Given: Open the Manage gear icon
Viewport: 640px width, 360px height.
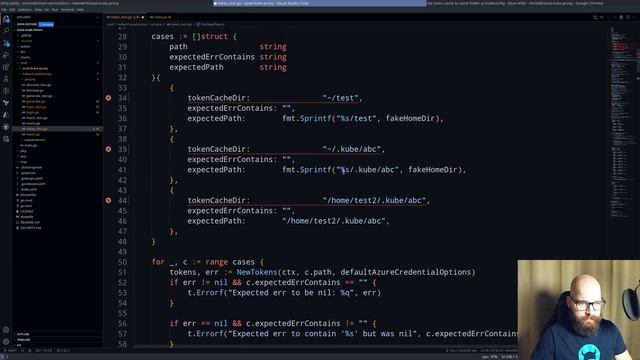Looking at the screenshot, I should click(6, 342).
